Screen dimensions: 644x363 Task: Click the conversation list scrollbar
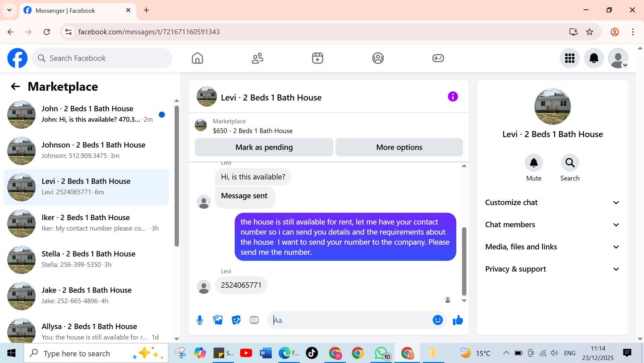pyautogui.click(x=177, y=176)
